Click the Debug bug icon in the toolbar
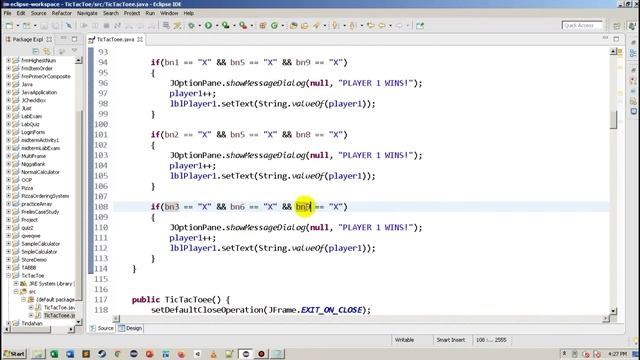 click(x=191, y=26)
